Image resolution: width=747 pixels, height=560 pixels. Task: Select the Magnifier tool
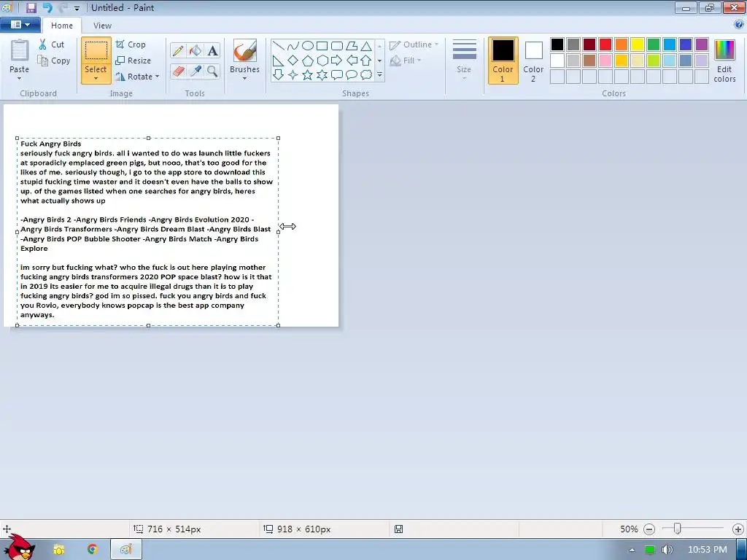(x=212, y=71)
